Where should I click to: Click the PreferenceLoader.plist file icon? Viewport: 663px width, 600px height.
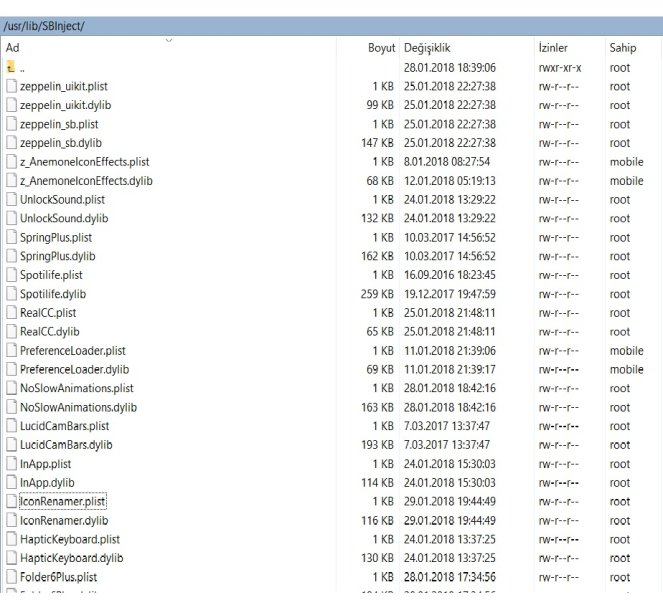click(x=12, y=350)
